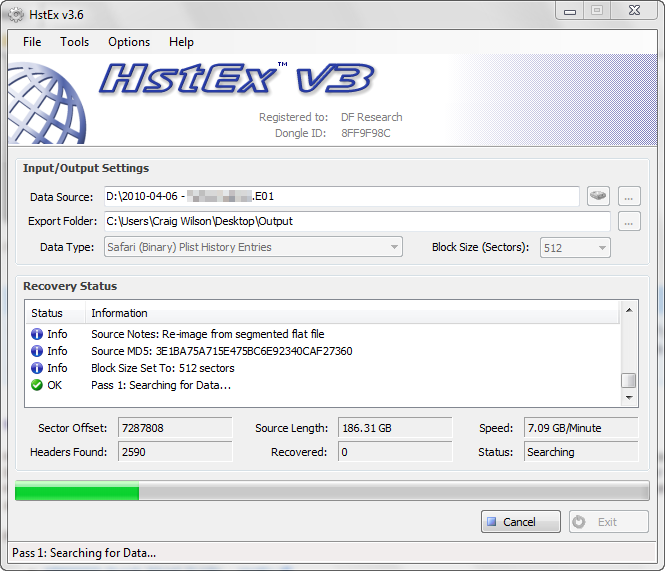This screenshot has height=571, width=665.
Task: Click the Sector Offset value 7287808
Action: [x=175, y=428]
